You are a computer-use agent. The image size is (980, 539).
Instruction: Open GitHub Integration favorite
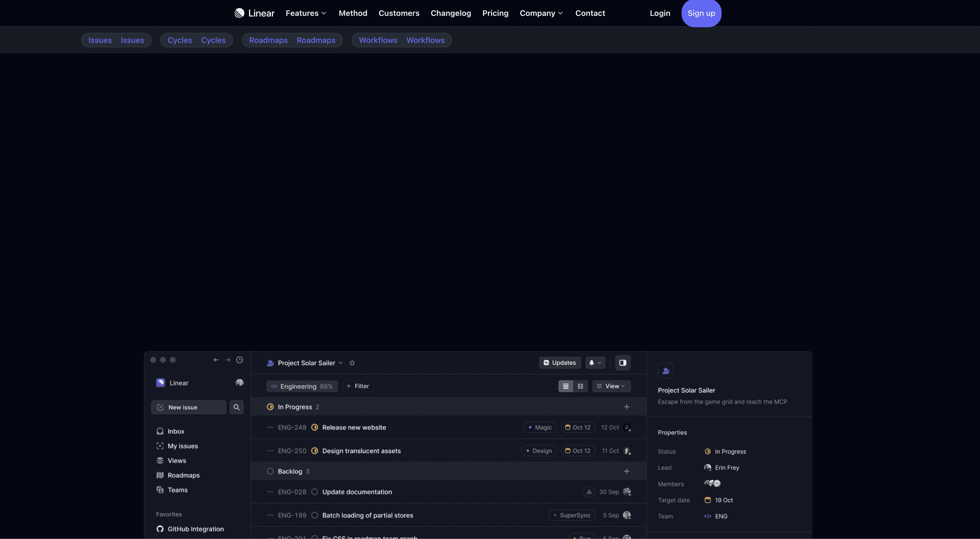[190, 529]
